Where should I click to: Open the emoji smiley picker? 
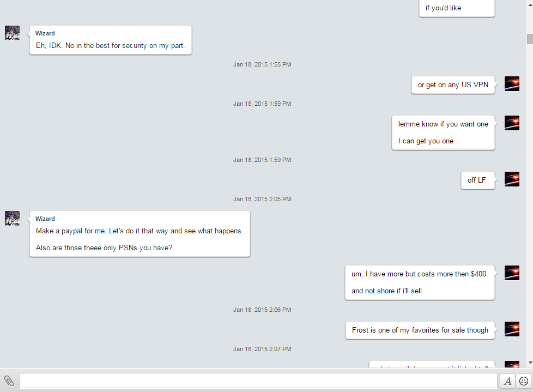pyautogui.click(x=524, y=381)
